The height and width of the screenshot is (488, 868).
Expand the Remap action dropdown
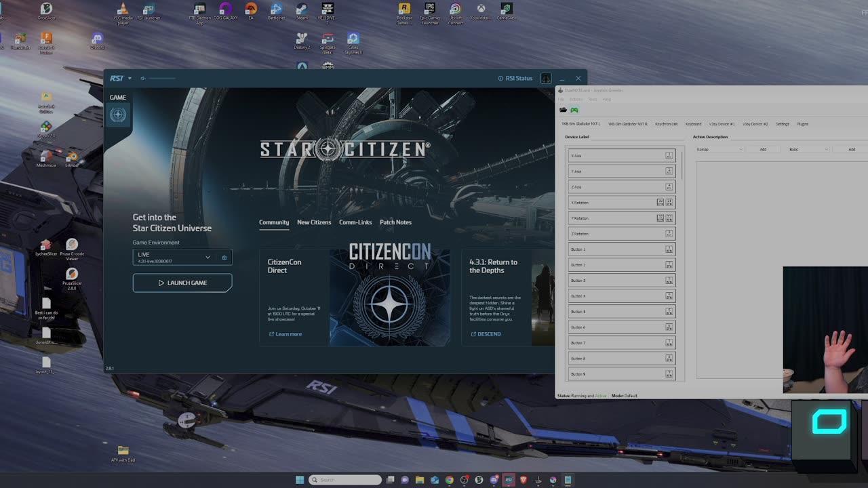pyautogui.click(x=719, y=149)
